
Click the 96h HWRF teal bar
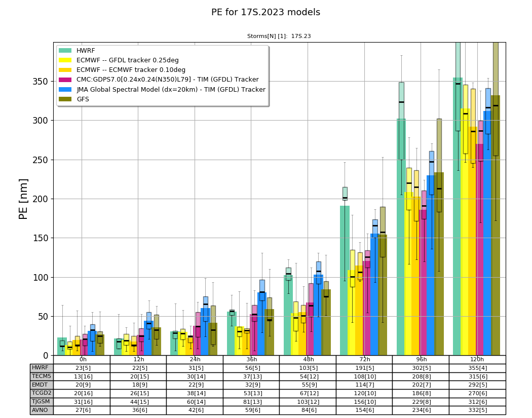pyautogui.click(x=401, y=237)
